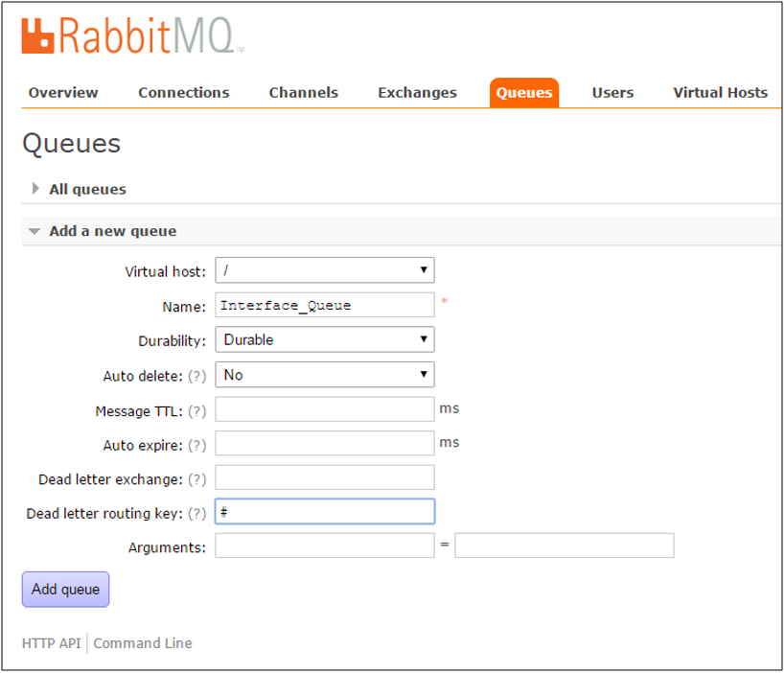
Task: Click the Add queue button
Action: click(65, 590)
